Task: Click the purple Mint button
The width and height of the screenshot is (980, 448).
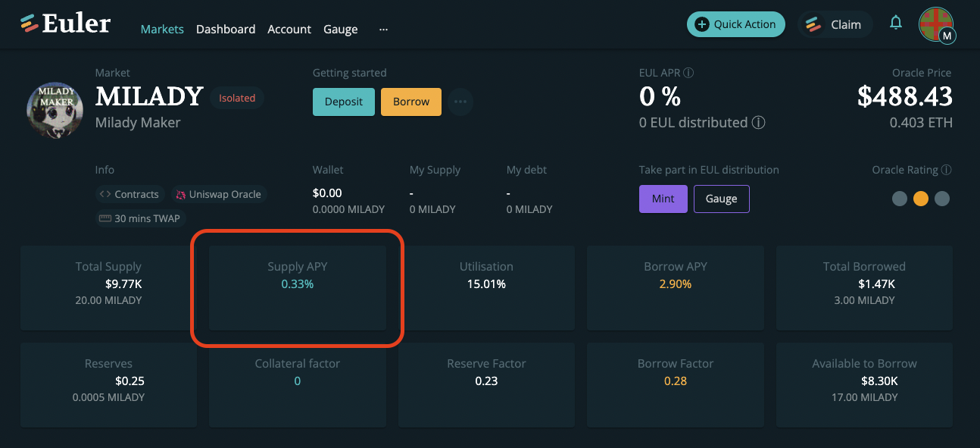Action: [663, 199]
